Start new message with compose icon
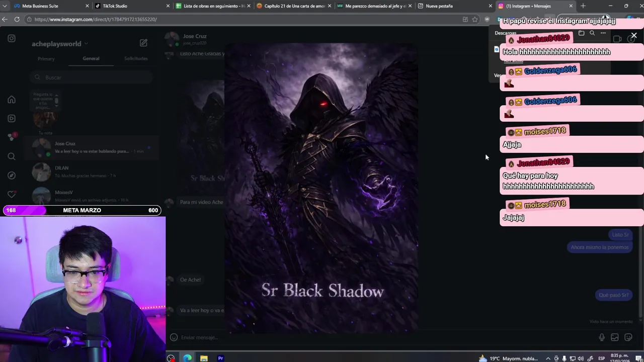 coord(143,43)
